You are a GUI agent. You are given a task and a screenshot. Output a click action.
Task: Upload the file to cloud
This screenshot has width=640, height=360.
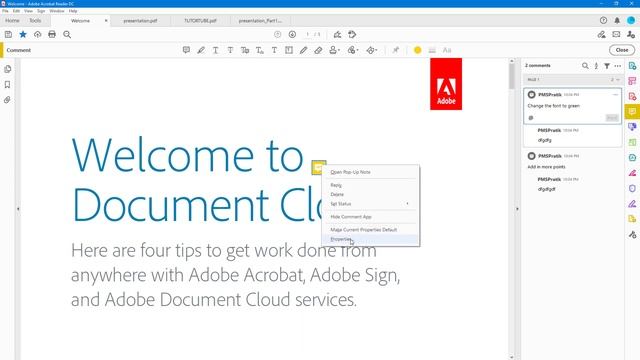[38, 34]
